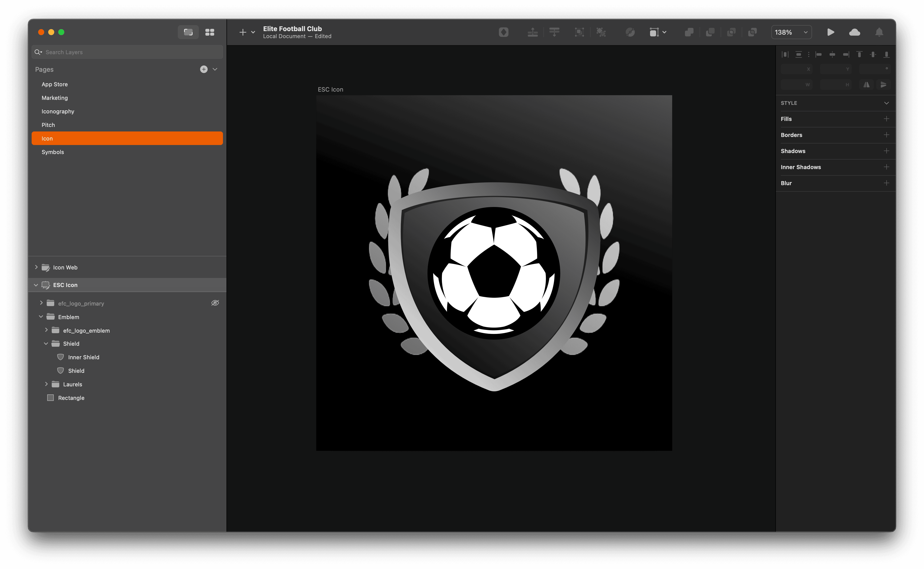Image resolution: width=924 pixels, height=569 pixels.
Task: Start the prototype Preview play button
Action: coord(831,32)
